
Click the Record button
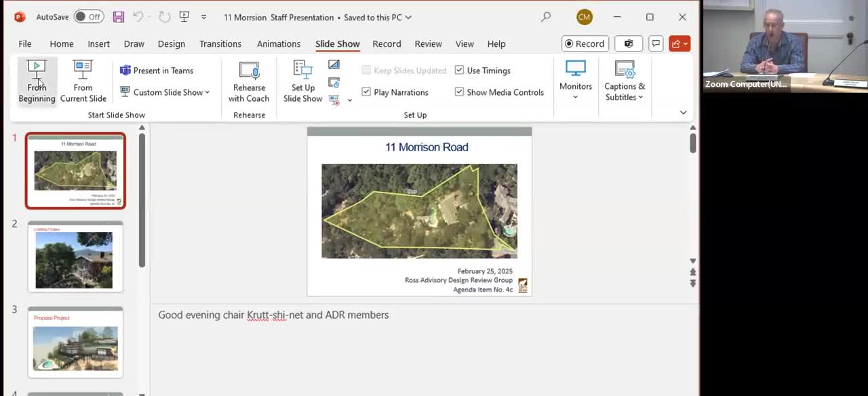pos(585,44)
